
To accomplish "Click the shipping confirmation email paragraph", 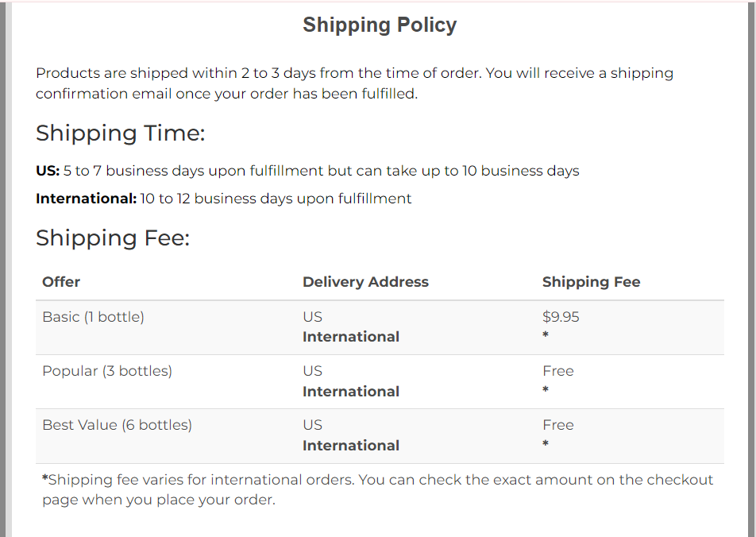I will (354, 83).
